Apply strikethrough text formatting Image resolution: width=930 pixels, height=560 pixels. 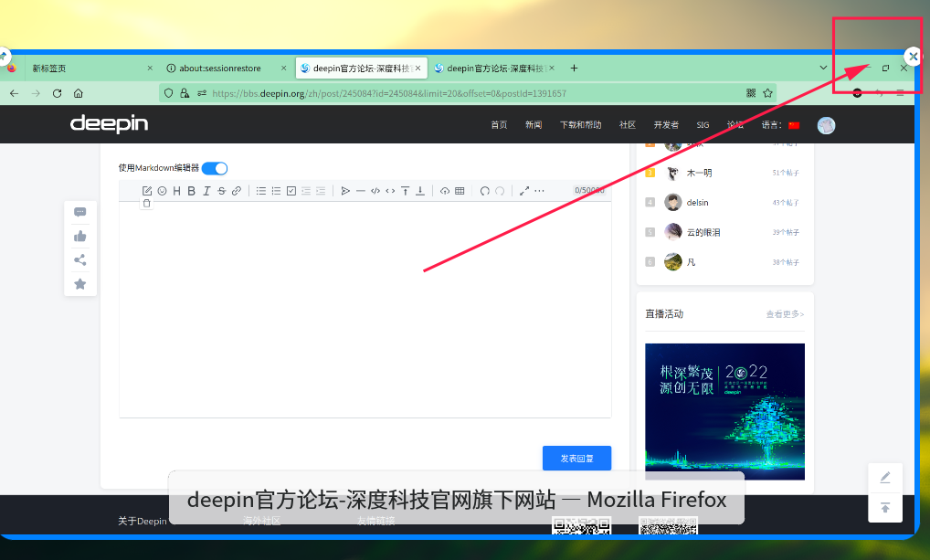(x=221, y=191)
